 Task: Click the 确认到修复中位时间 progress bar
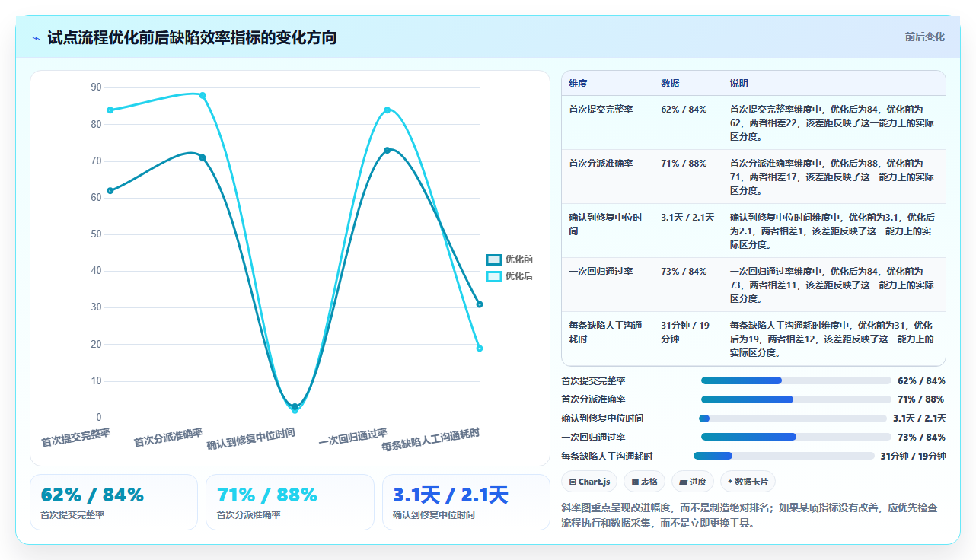(x=793, y=418)
